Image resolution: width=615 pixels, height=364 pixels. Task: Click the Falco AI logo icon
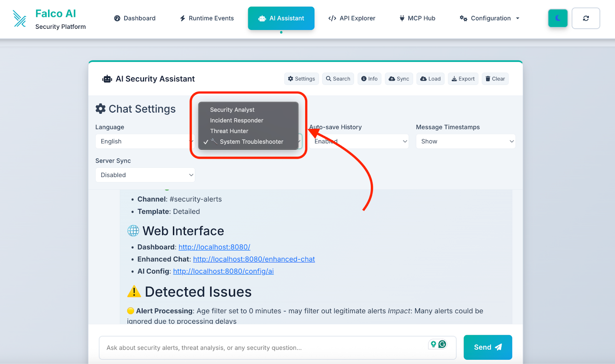19,18
